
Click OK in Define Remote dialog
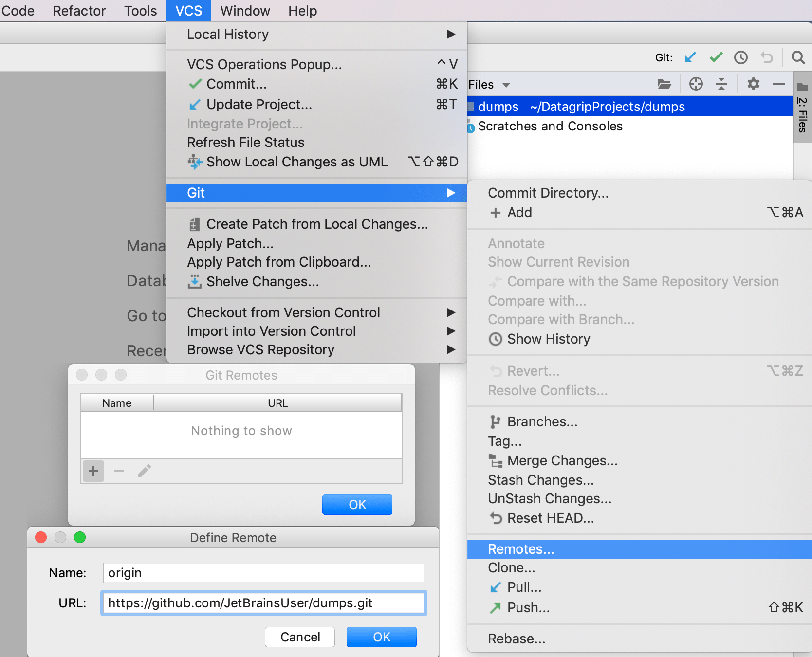tap(382, 637)
